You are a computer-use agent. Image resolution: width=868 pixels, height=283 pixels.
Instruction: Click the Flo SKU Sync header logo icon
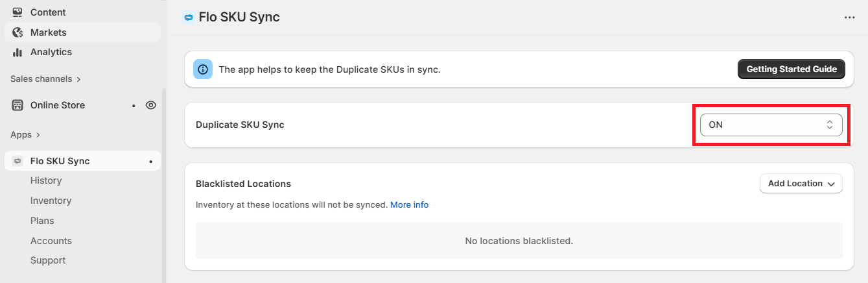coord(189,18)
